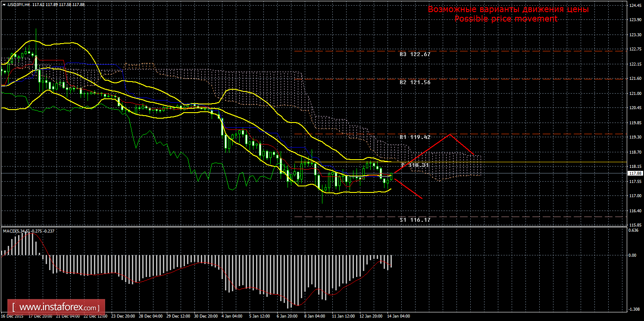Click the 121.00 price axis label

coord(634,93)
